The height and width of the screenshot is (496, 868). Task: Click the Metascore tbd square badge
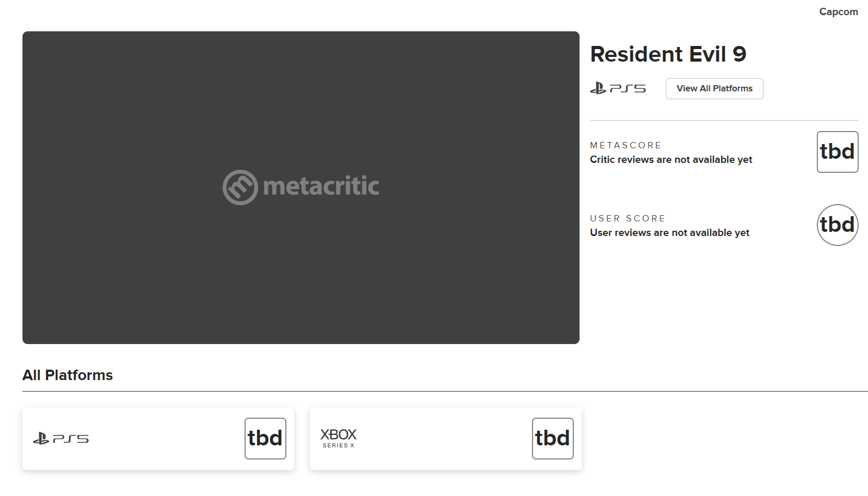click(838, 152)
